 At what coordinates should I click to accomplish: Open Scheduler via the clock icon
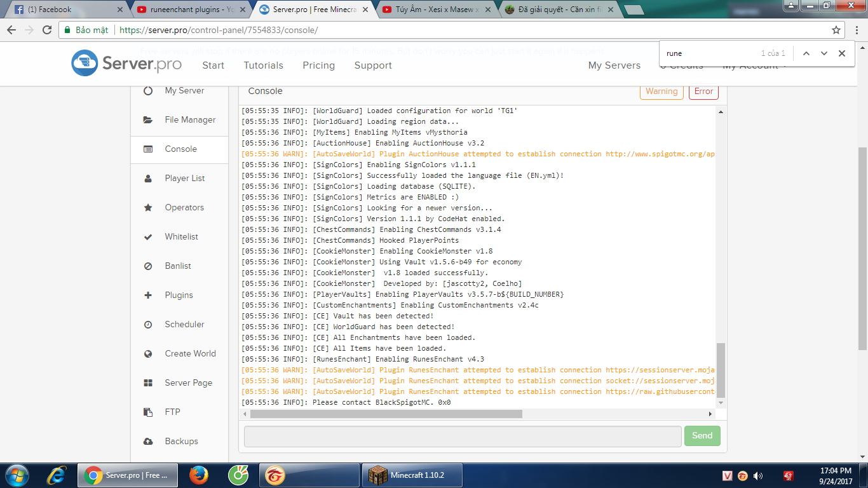(x=148, y=325)
